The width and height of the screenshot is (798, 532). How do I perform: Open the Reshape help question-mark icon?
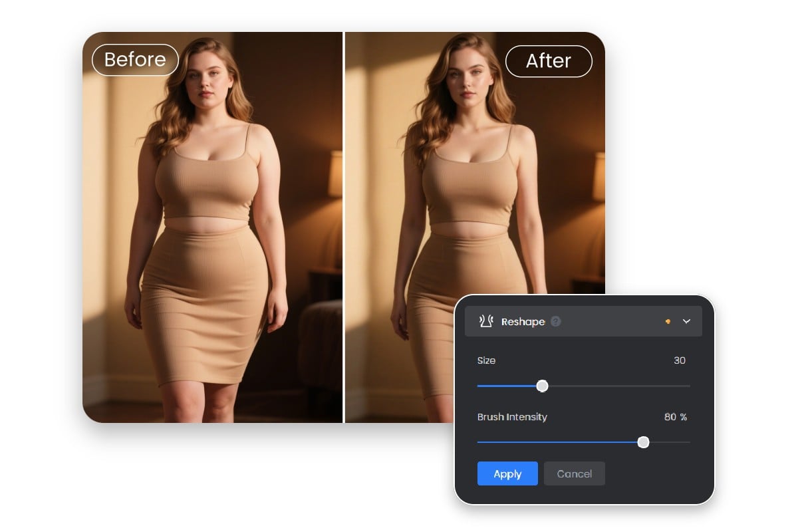(x=556, y=322)
